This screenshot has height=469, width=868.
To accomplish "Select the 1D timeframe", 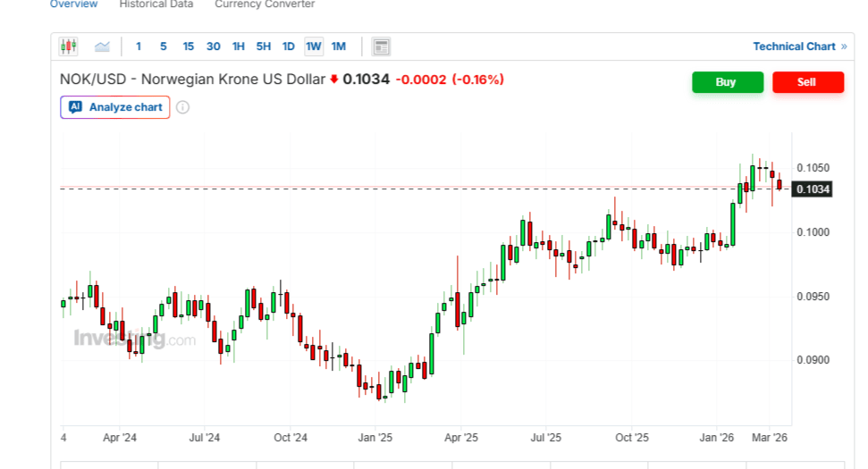I will coord(289,46).
